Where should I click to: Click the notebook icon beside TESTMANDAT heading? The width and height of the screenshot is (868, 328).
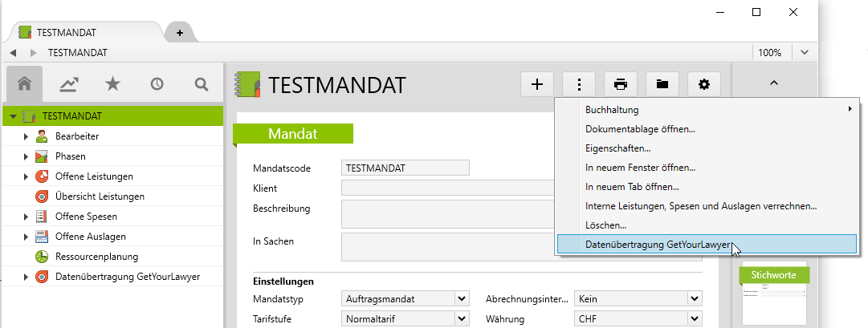[x=247, y=85]
